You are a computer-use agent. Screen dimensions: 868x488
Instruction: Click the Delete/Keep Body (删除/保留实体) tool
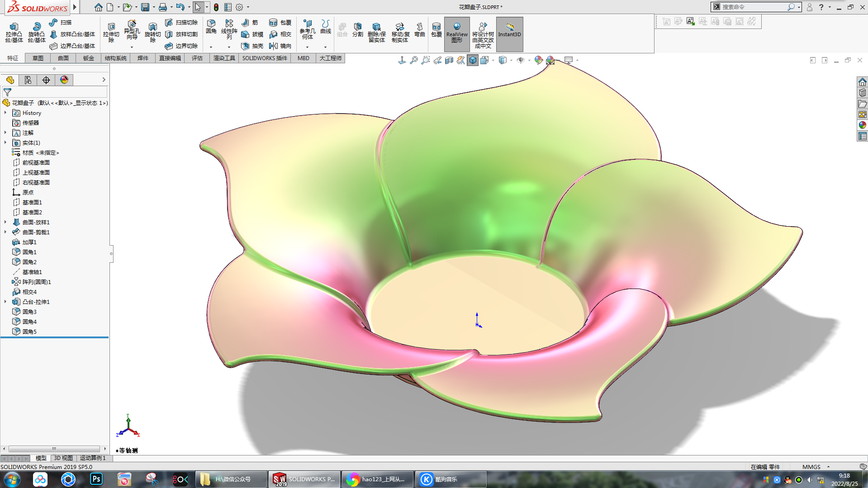coord(377,33)
